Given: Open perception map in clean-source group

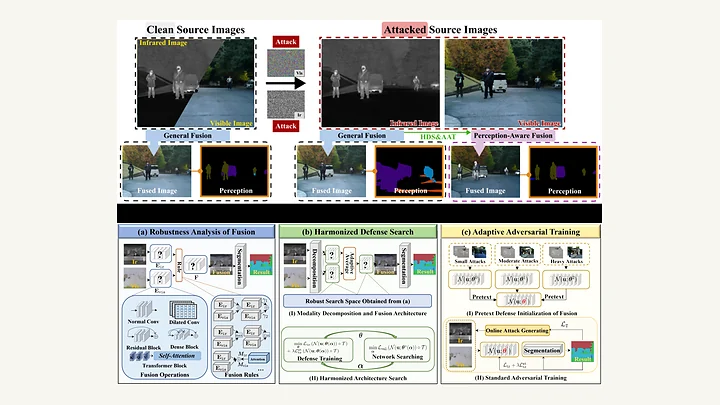Looking at the screenshot, I should (x=235, y=171).
